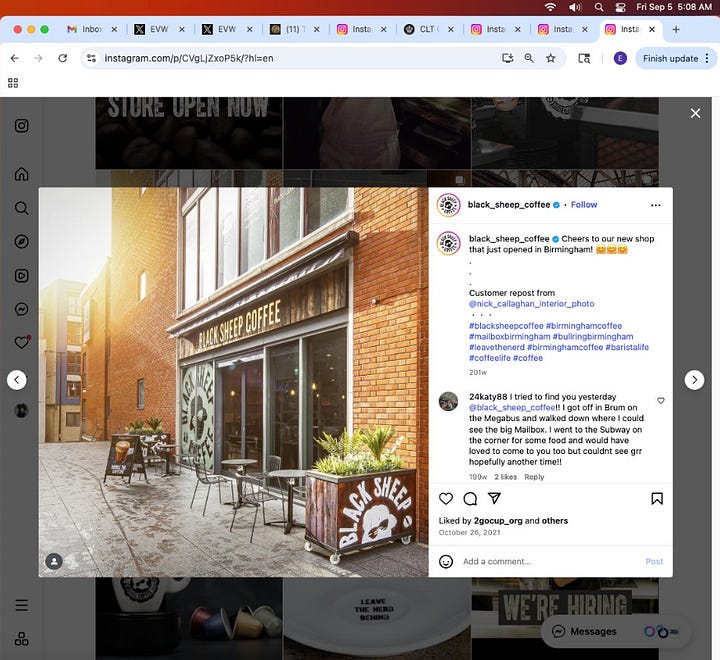Click the zoom magnifier in address bar

click(529, 58)
